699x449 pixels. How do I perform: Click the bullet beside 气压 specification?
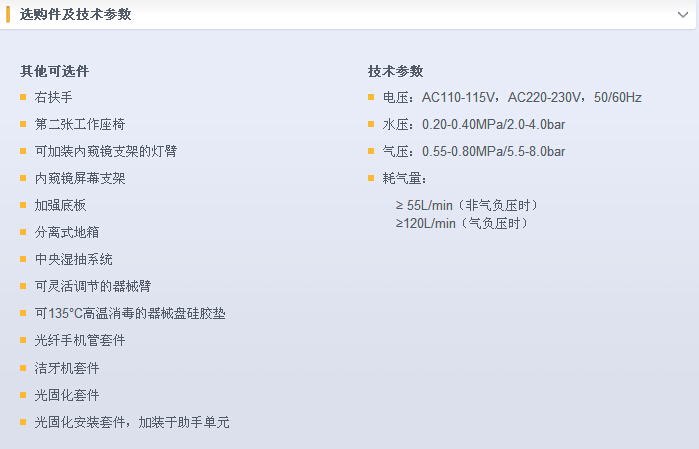(x=371, y=151)
